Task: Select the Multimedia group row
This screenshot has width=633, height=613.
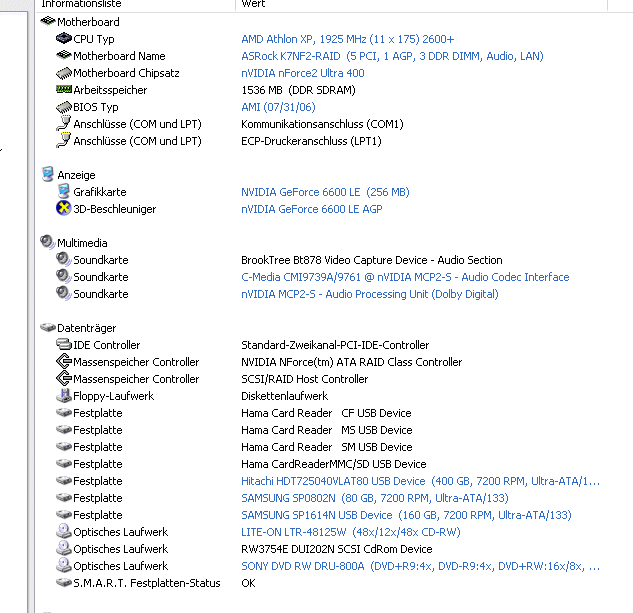Action: (82, 243)
